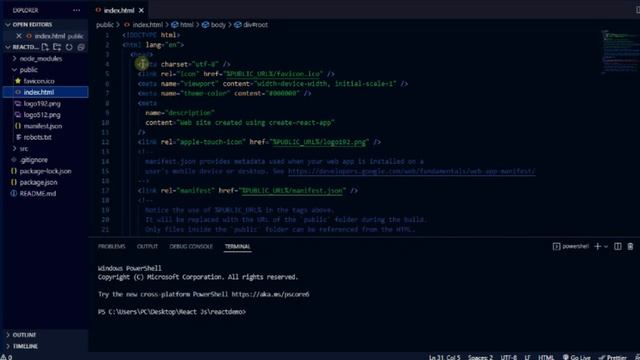Start Go Live server from status bar
The width and height of the screenshot is (640, 360).
(576, 357)
